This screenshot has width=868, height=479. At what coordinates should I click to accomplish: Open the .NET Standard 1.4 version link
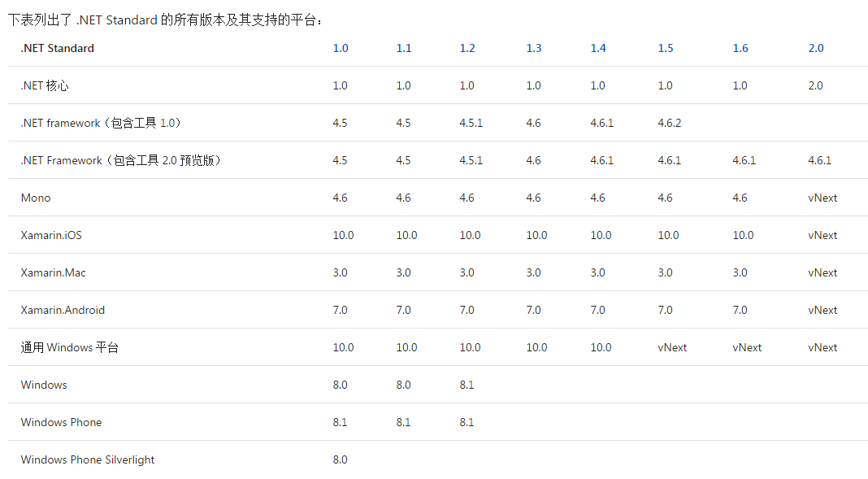coord(598,48)
